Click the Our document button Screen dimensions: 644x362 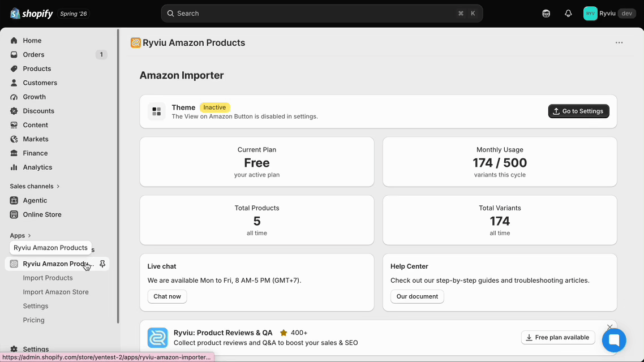click(x=417, y=296)
